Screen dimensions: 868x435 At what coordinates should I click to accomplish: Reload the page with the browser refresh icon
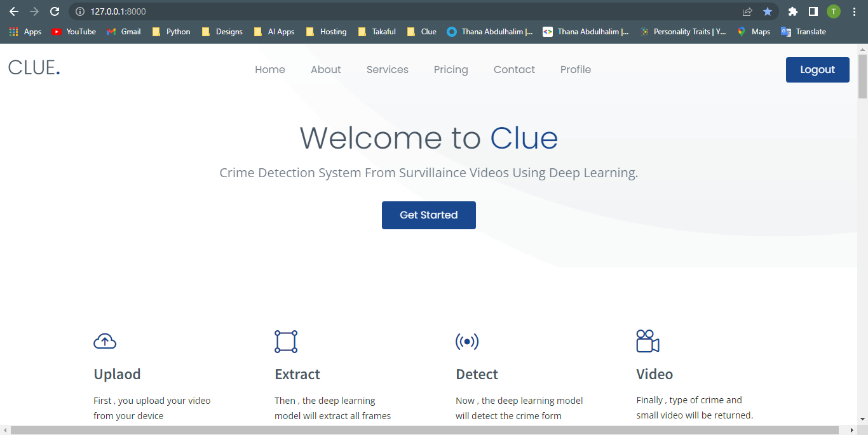click(x=55, y=11)
